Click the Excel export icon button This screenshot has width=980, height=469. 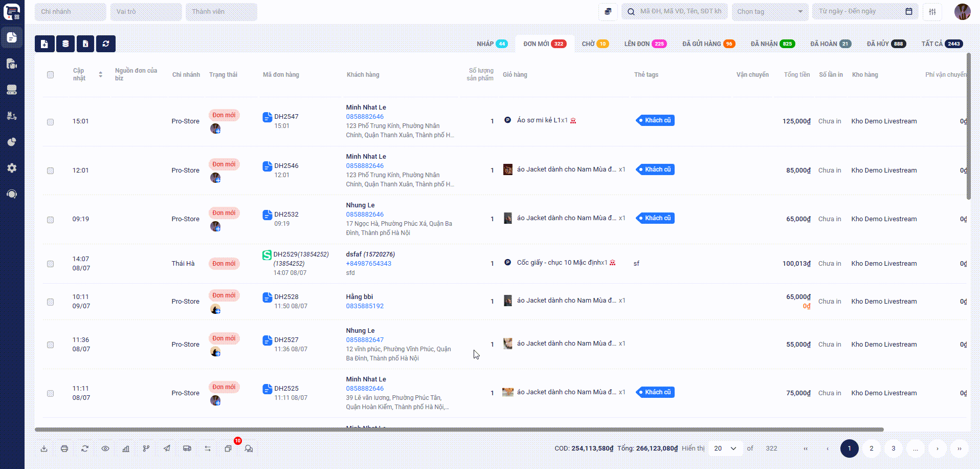pyautogui.click(x=85, y=44)
